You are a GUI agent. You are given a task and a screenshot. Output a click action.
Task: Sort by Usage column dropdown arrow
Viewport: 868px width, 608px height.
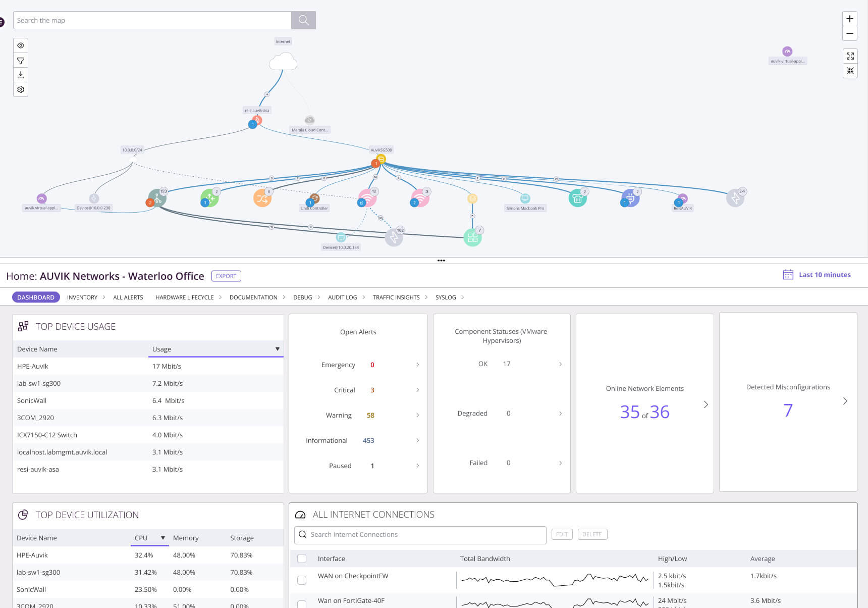pos(277,349)
